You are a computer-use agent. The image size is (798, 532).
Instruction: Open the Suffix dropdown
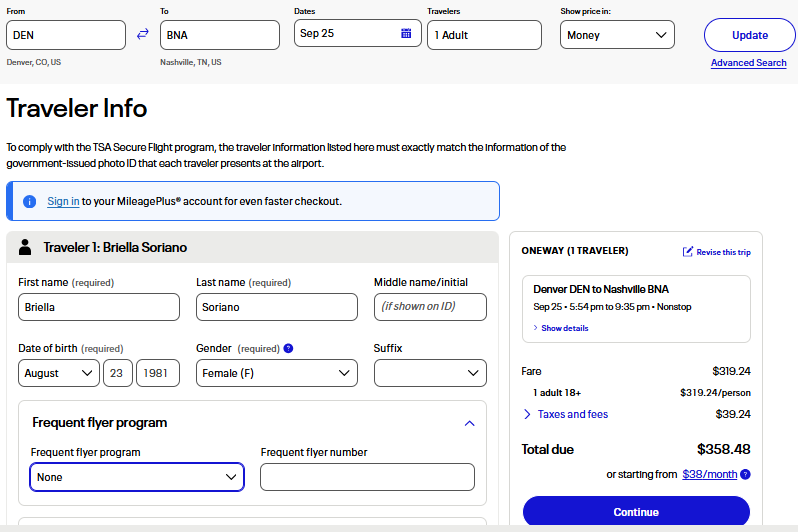(430, 373)
